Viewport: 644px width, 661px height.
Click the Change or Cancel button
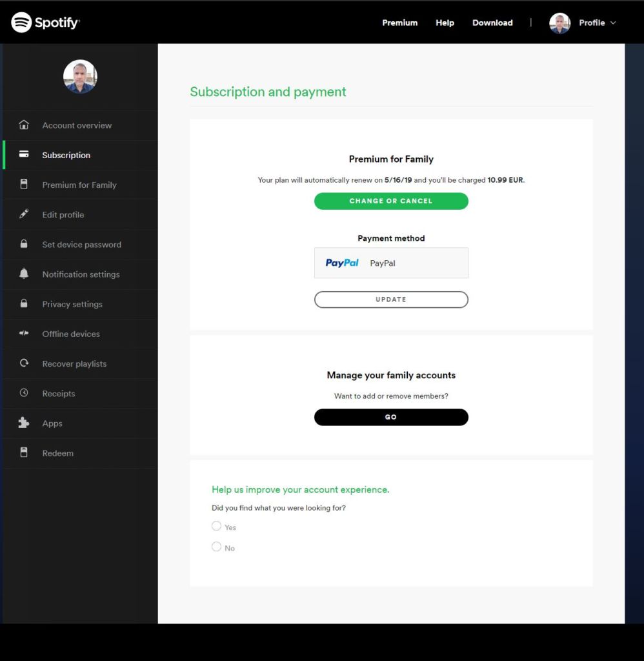pyautogui.click(x=391, y=201)
